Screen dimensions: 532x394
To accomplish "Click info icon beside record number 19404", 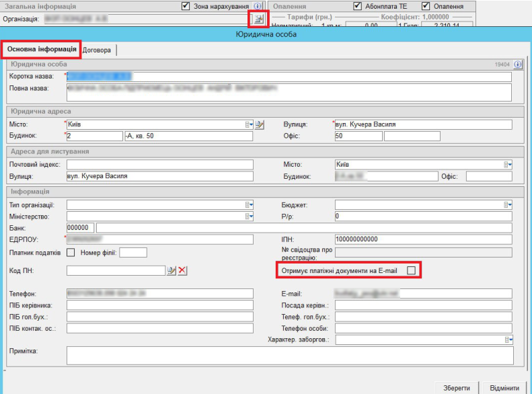I will pyautogui.click(x=518, y=65).
